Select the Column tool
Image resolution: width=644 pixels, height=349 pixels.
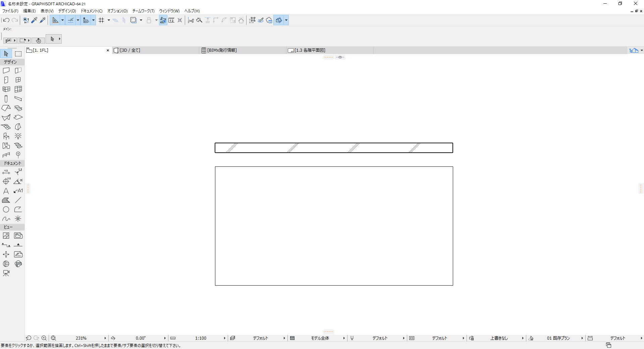(6, 99)
